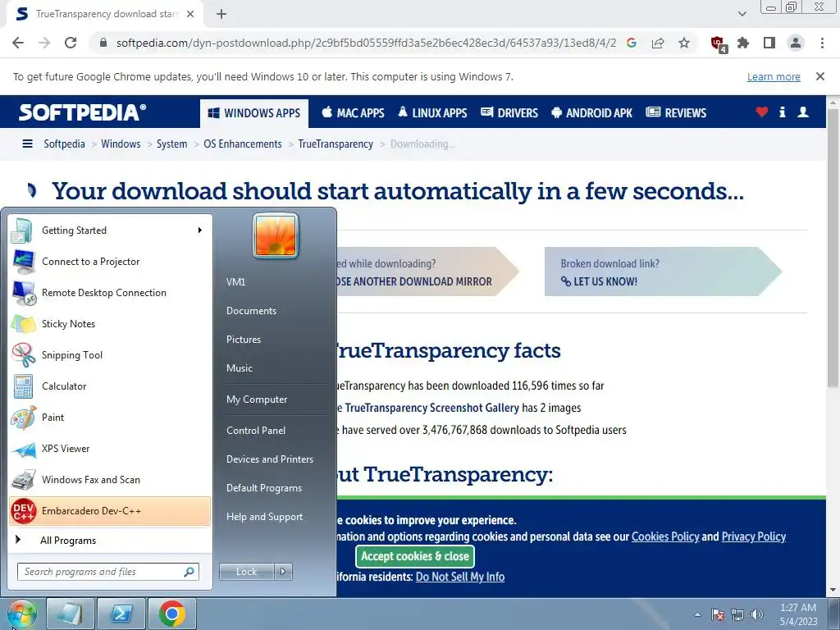Click Accept cookies & close

415,556
